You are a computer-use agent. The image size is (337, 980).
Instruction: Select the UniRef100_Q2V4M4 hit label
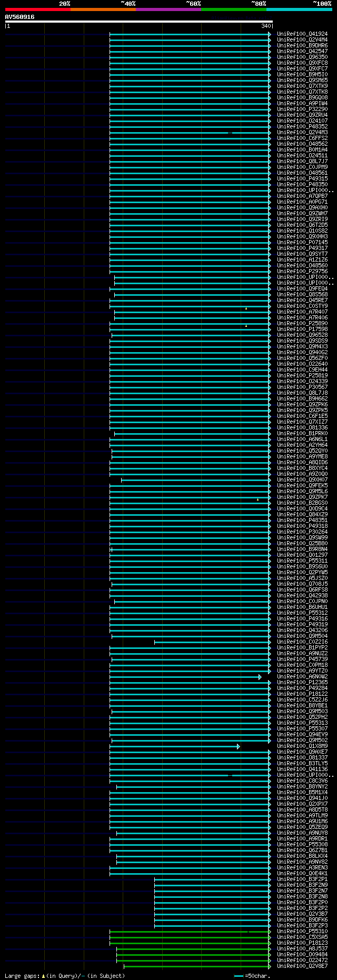click(302, 39)
